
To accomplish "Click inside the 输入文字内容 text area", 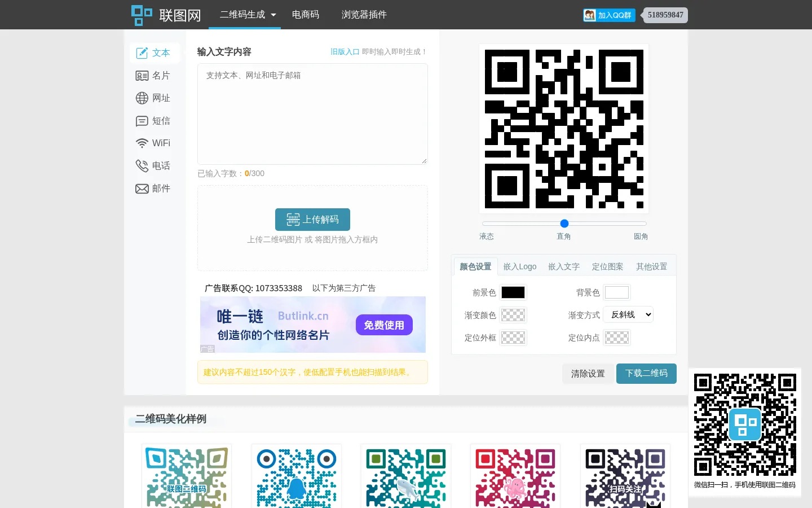I will (x=312, y=114).
